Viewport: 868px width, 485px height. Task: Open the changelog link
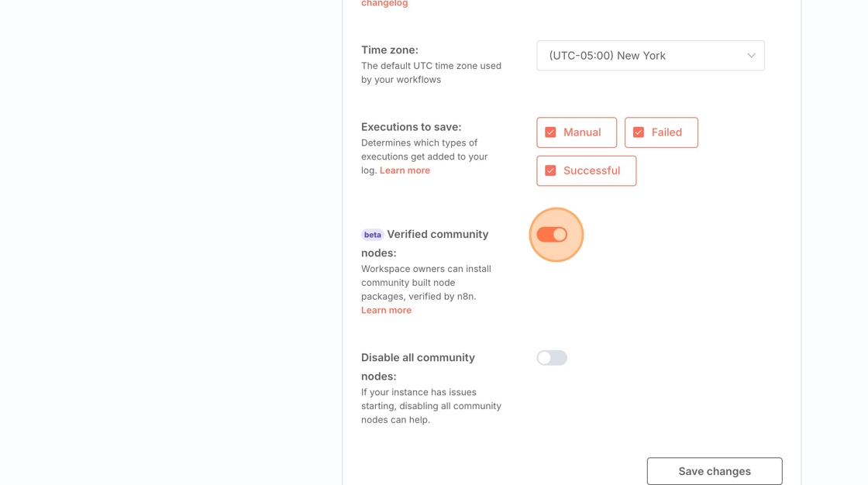click(x=384, y=4)
